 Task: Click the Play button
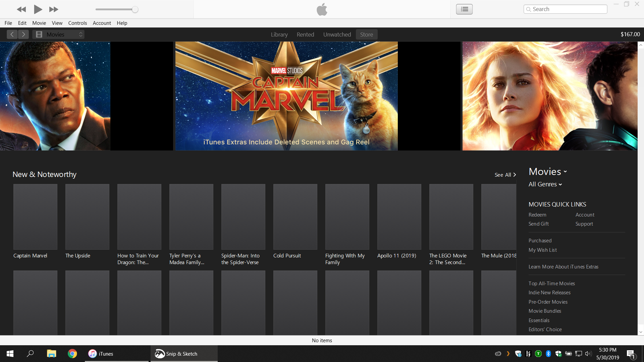[x=38, y=9]
